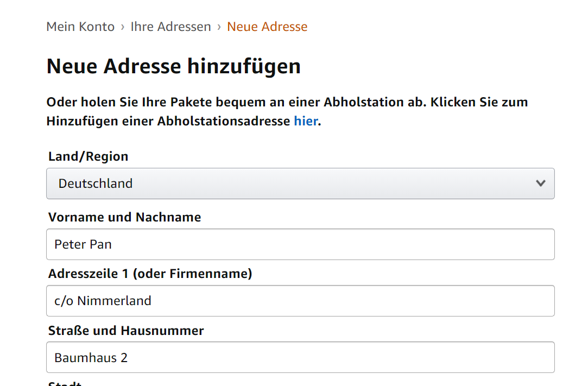The width and height of the screenshot is (588, 386).
Task: Click the "Neue Adresse hinzufügen" heading
Action: (173, 66)
